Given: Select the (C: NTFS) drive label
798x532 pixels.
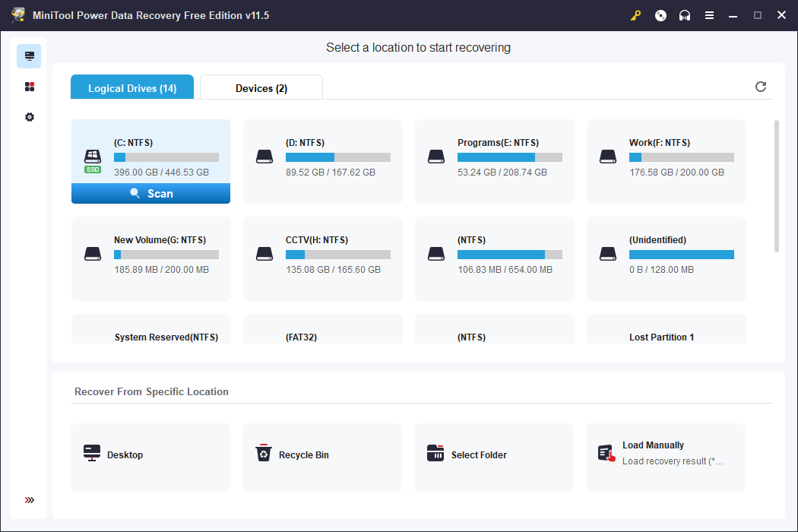Looking at the screenshot, I should pyautogui.click(x=133, y=143).
